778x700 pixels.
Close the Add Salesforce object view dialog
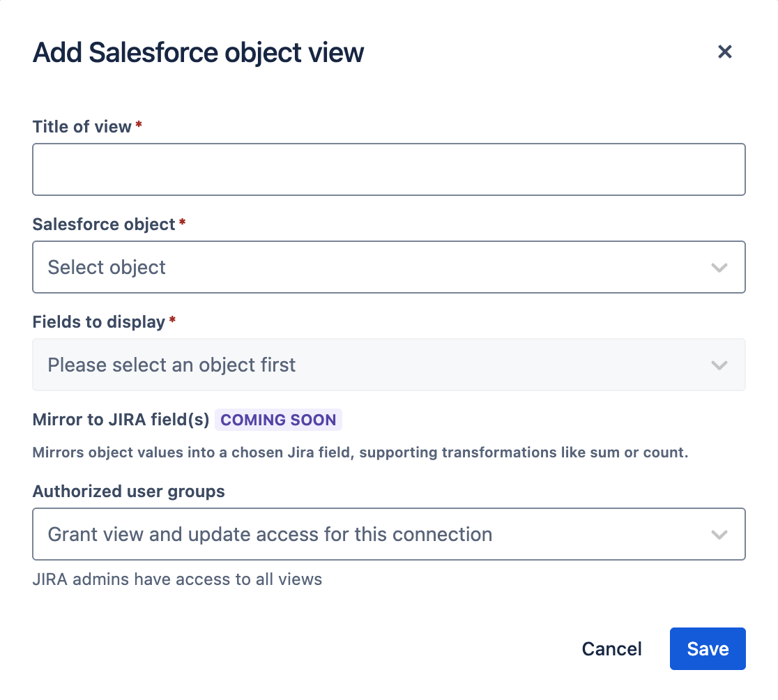(x=724, y=52)
